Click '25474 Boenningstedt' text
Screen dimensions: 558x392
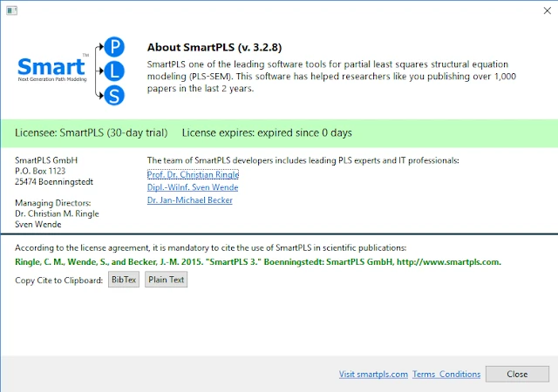click(54, 182)
